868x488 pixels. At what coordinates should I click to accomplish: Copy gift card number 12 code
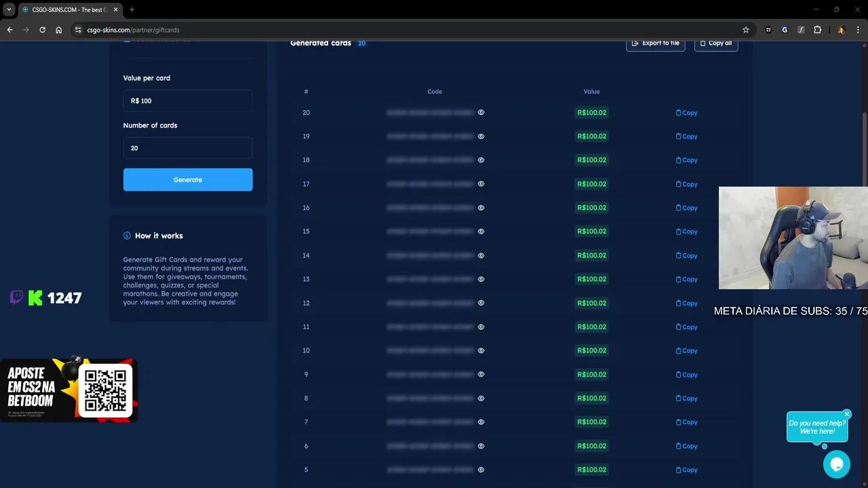[x=686, y=303]
